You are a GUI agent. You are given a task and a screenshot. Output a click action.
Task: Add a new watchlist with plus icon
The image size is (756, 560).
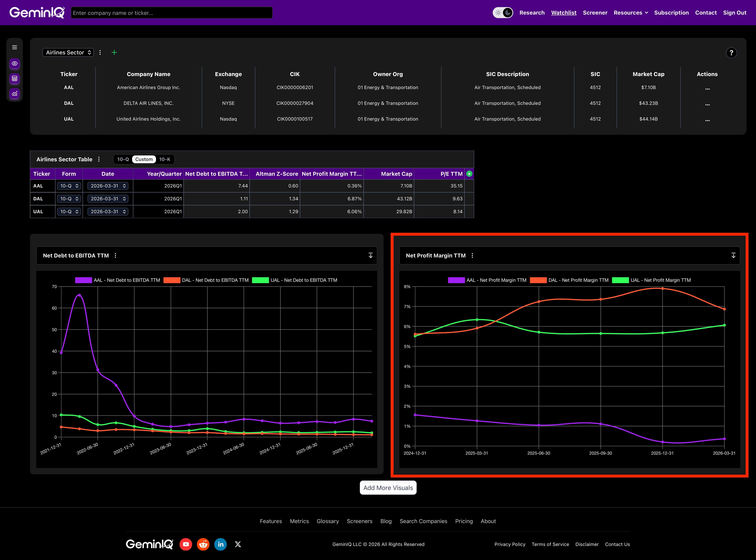pyautogui.click(x=114, y=53)
